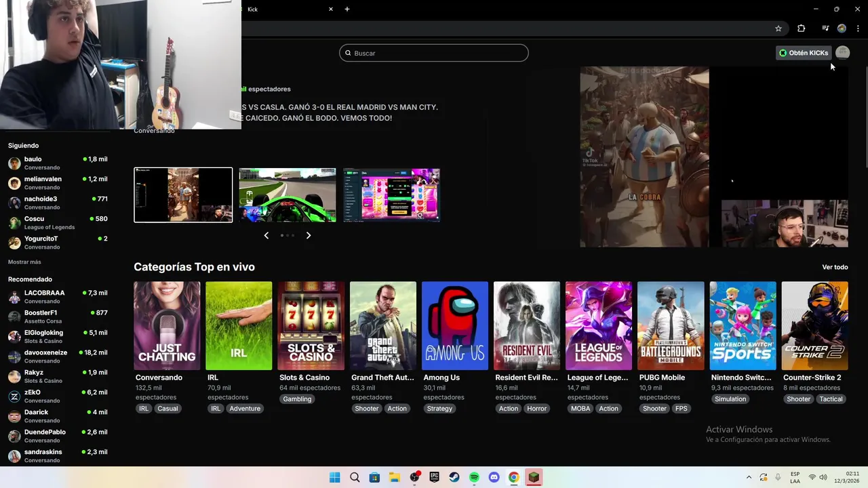Open recommended channel LACOBRAAA

click(x=58, y=297)
